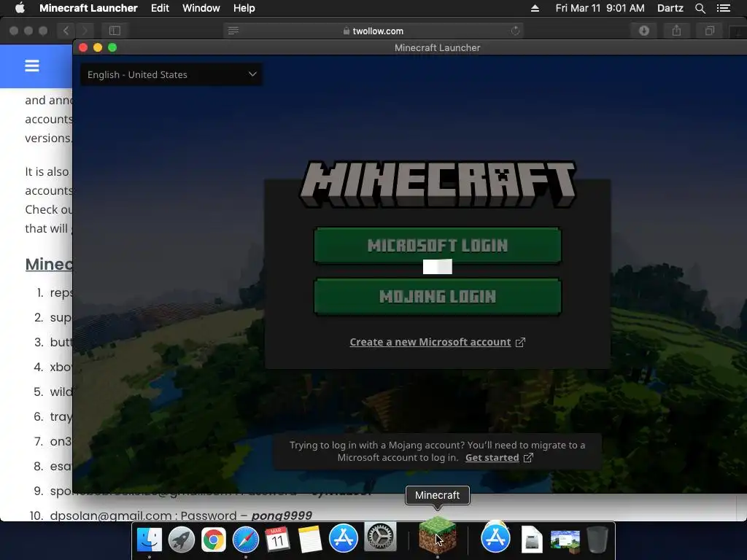Open the Minecraft Launcher app menu
Screen dimensions: 747x560
point(88,8)
